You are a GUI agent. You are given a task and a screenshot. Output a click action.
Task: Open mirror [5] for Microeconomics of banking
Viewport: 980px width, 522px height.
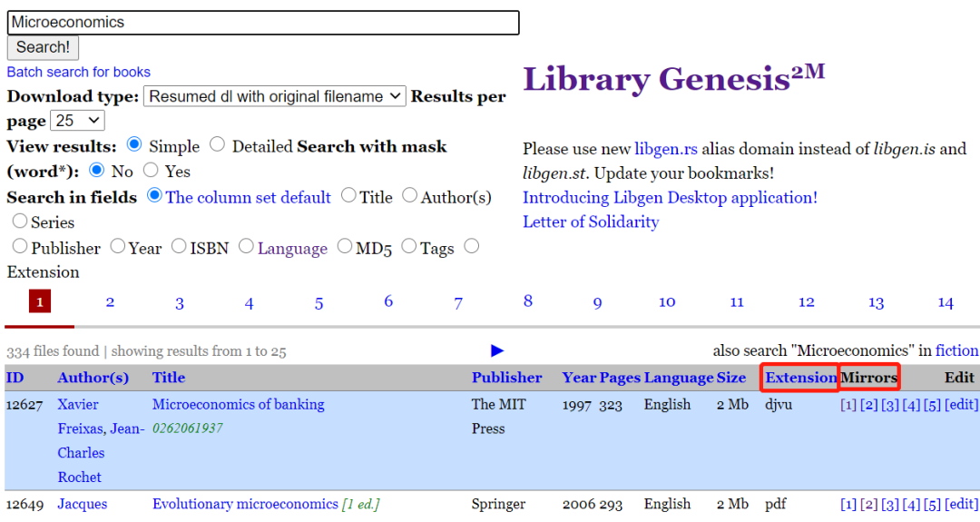tap(932, 405)
